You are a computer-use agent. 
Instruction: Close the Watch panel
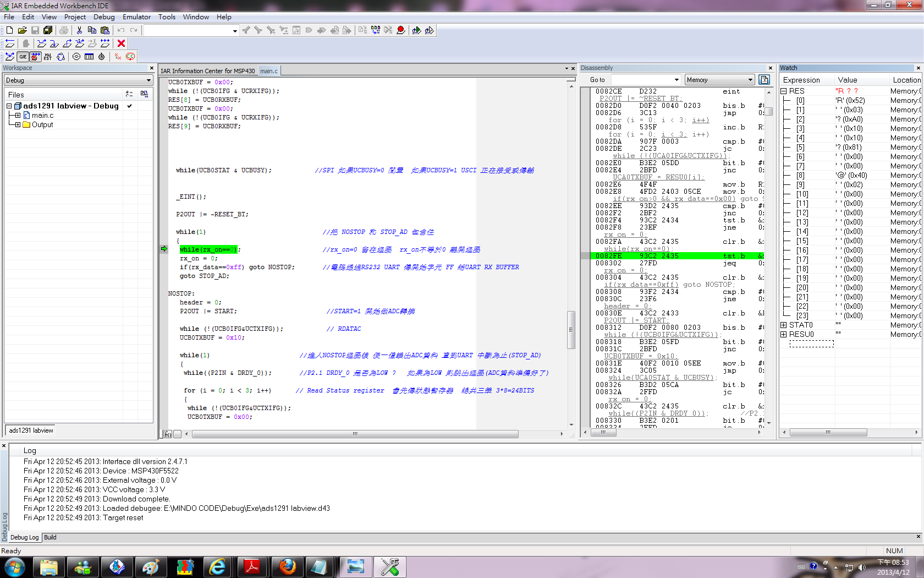[x=918, y=68]
